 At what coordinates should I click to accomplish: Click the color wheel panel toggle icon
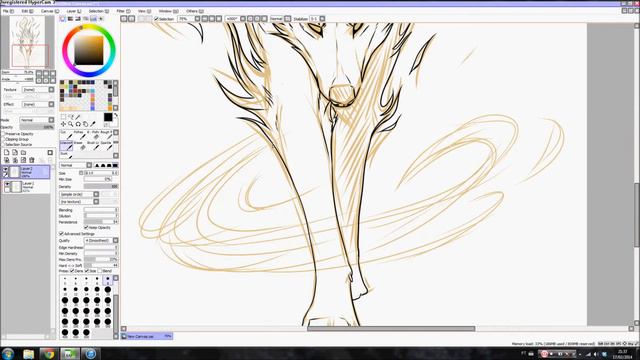(x=63, y=19)
